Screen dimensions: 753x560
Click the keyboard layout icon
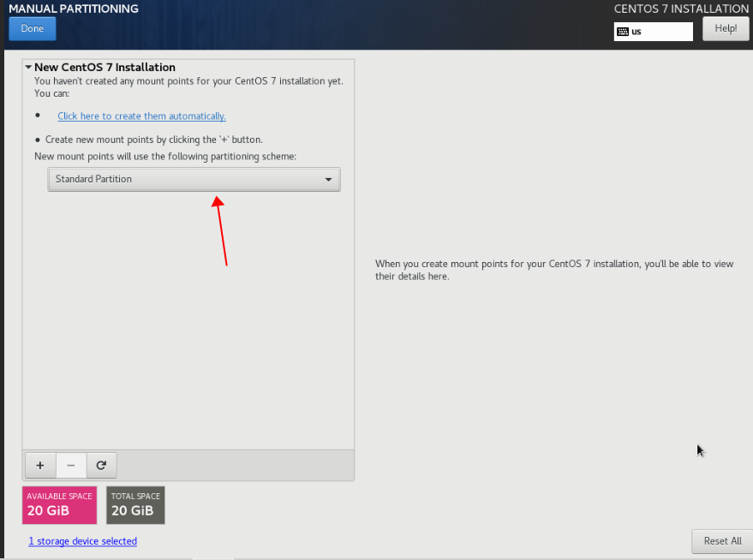coord(623,32)
